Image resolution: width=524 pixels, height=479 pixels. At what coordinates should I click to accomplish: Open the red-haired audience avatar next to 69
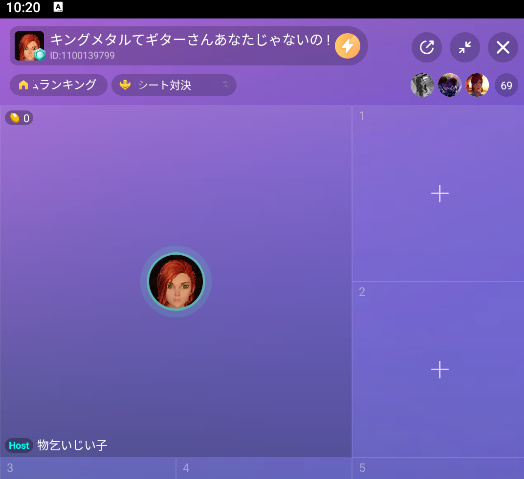click(x=477, y=85)
